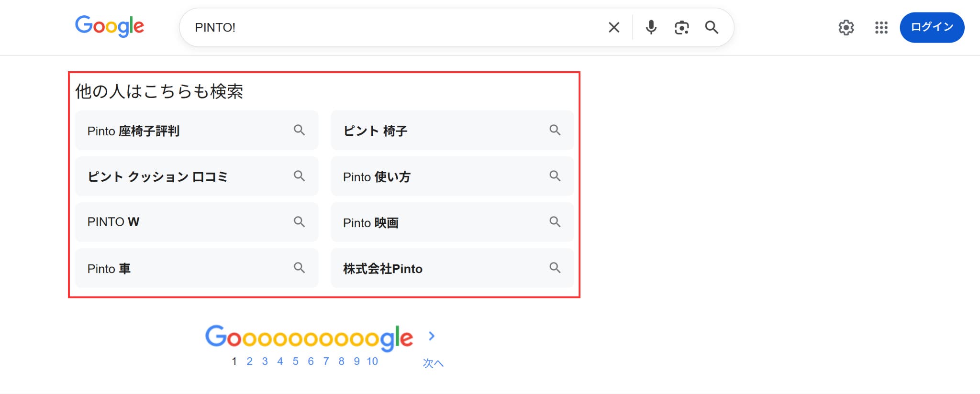Select related search Pinto 座椅子評判

pyautogui.click(x=196, y=130)
